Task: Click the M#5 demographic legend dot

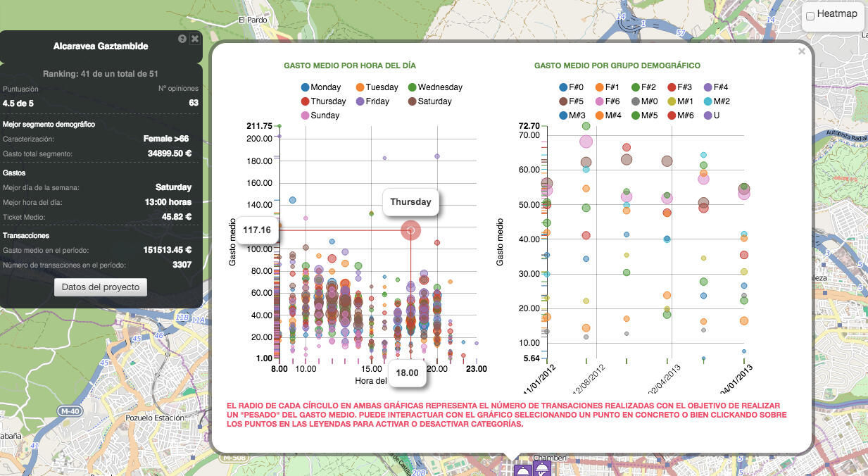Action: [636, 115]
